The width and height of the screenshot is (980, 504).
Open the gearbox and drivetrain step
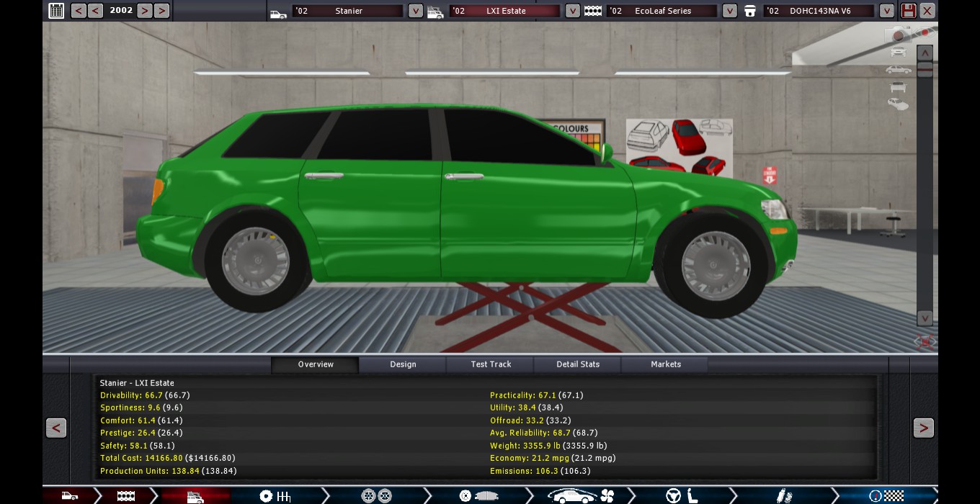[x=275, y=496]
